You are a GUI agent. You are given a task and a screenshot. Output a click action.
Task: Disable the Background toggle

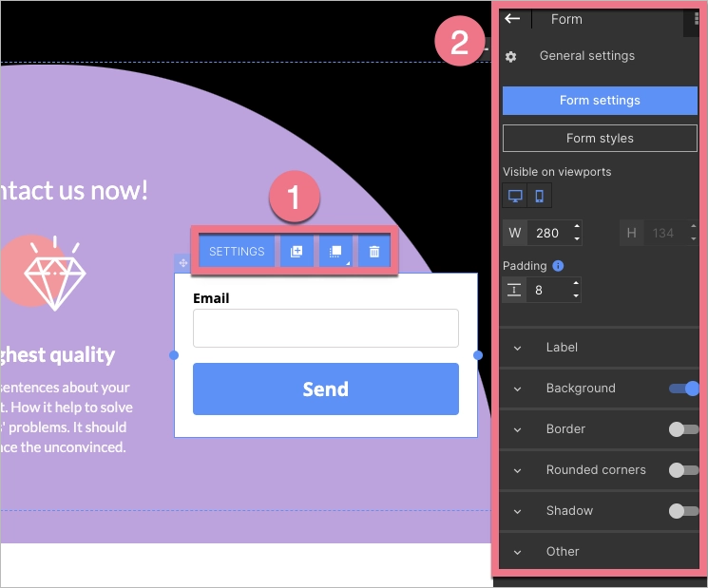point(683,389)
